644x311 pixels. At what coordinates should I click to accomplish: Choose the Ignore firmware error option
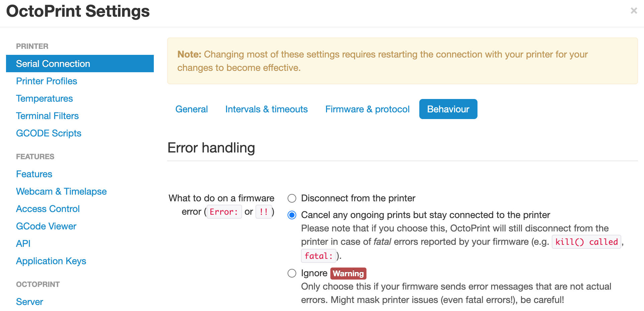point(292,273)
